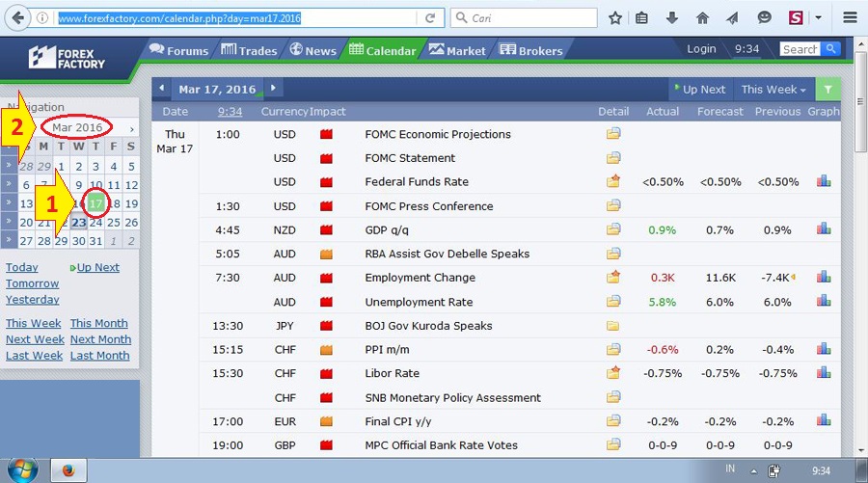Open detail folder for Employment Change
The height and width of the screenshot is (483, 868).
point(612,277)
